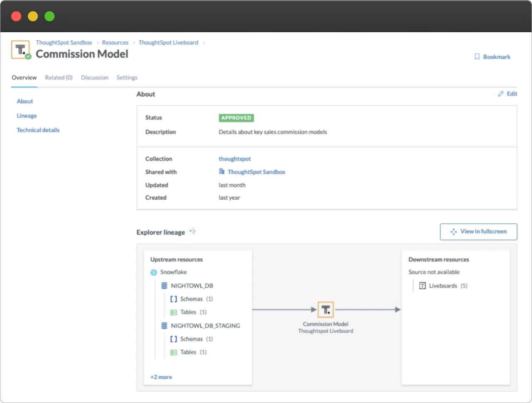Click View in fullscreen button
Image resolution: width=532 pixels, height=403 pixels.
(479, 232)
